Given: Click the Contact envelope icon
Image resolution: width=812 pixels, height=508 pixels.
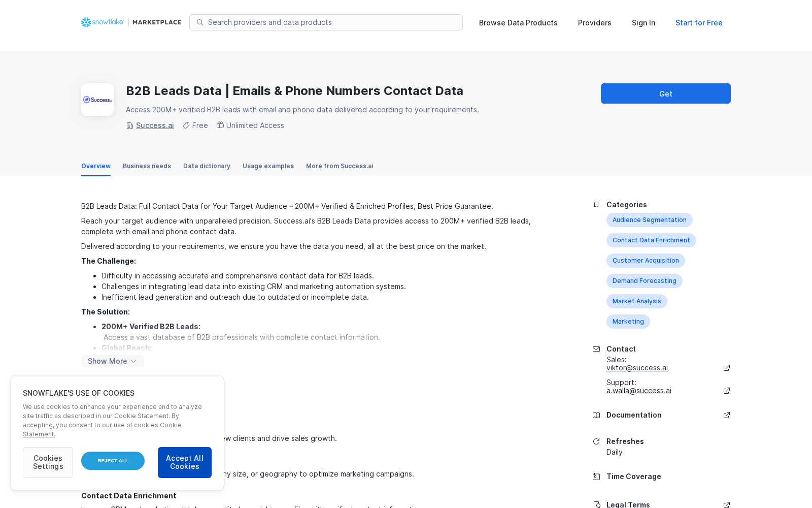Looking at the screenshot, I should tap(596, 349).
